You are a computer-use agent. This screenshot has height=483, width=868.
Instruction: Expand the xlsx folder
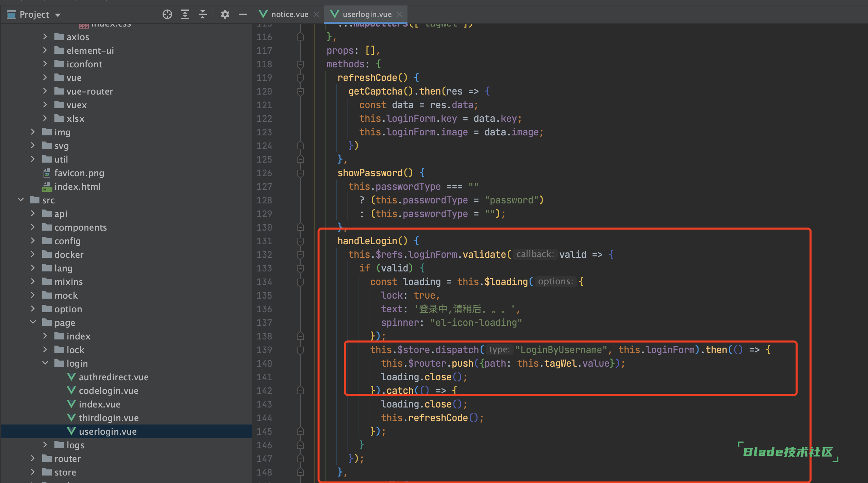click(45, 118)
